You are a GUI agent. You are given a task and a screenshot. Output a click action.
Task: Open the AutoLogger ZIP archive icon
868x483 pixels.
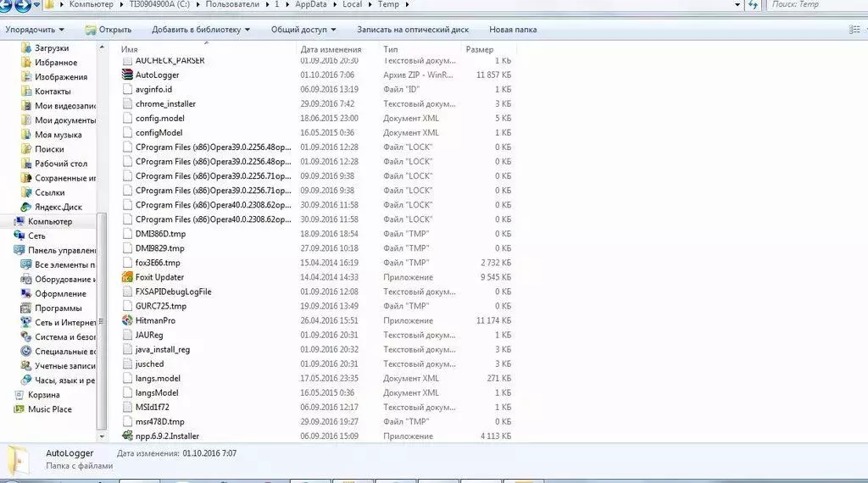coord(127,75)
